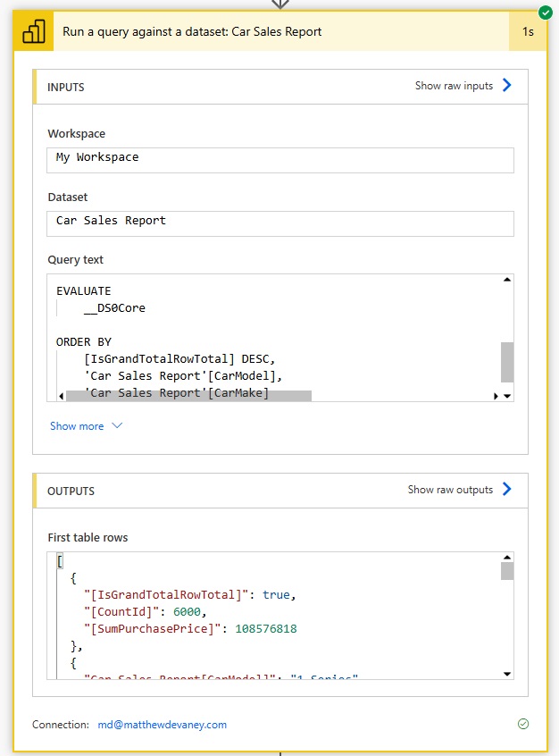Click the Connection: label
The image size is (559, 756).
[61, 725]
